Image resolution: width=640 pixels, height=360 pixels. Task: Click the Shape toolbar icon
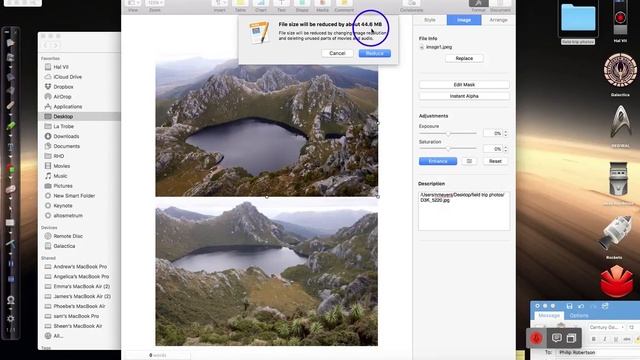302,5
